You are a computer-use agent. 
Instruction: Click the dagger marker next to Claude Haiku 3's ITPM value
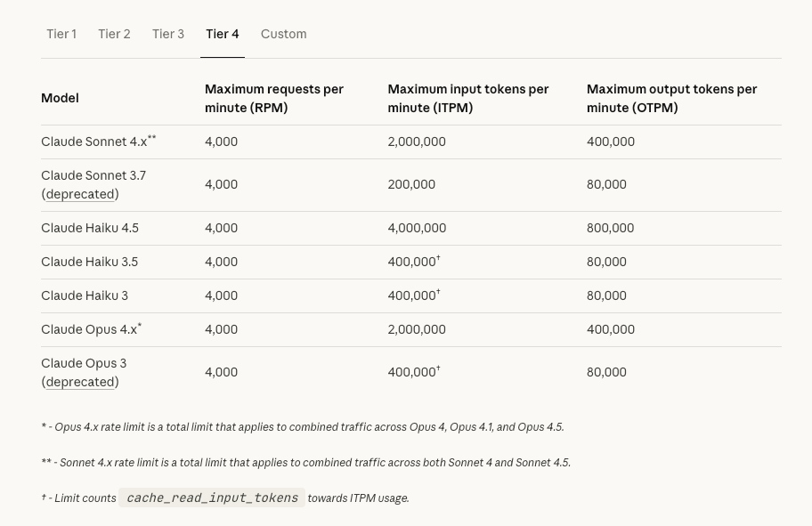(437, 291)
